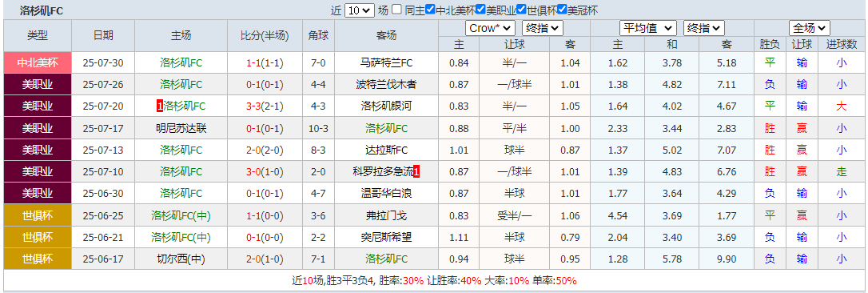
Task: Select the 角球 column header
Action: (318, 35)
